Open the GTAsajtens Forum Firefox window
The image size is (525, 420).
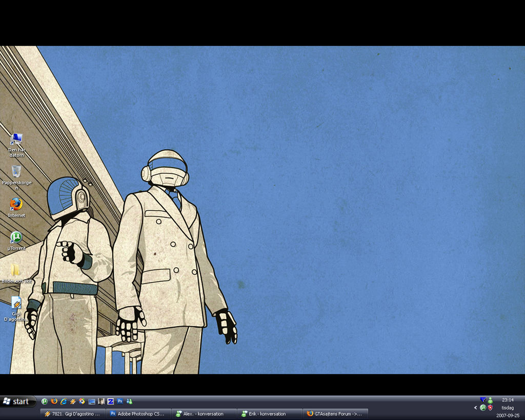pyautogui.click(x=335, y=414)
